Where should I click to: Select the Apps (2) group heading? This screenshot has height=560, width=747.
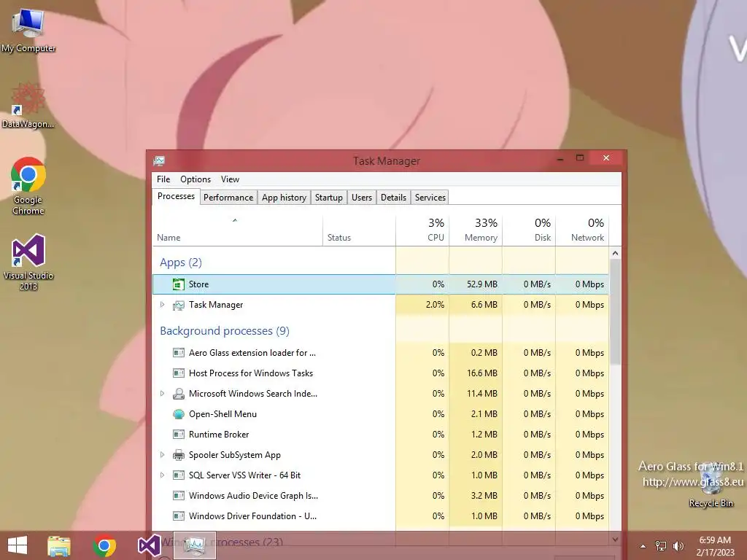pos(181,262)
